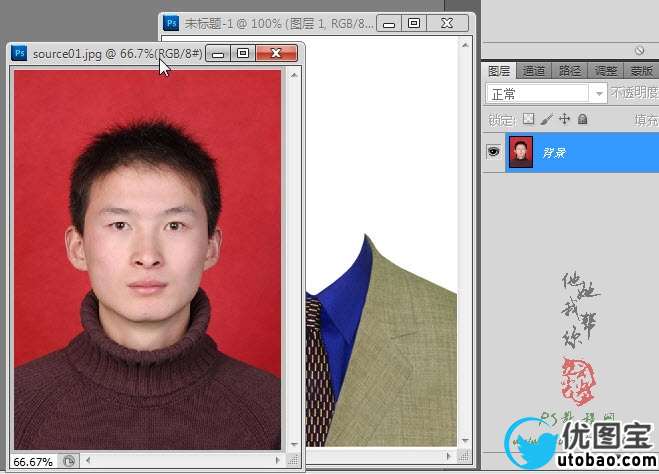This screenshot has width=659, height=474.
Task: Click scroll left arrow in source01.jpg window
Action: pos(89,461)
